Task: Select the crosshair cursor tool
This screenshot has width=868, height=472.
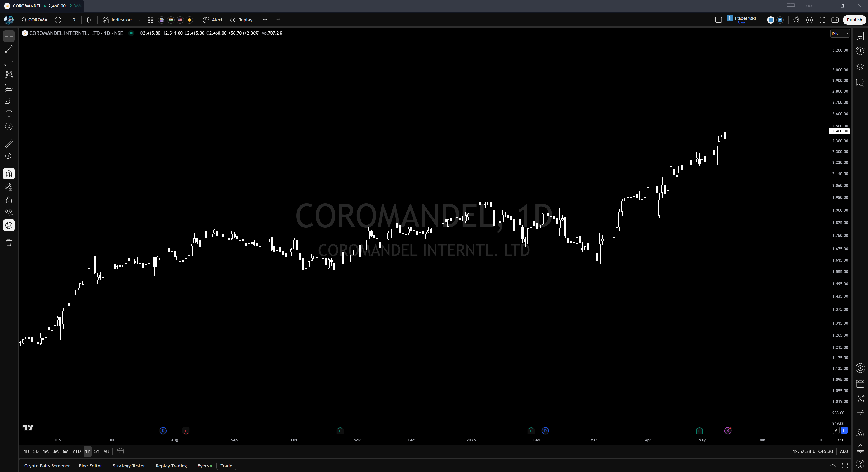Action: tap(9, 36)
